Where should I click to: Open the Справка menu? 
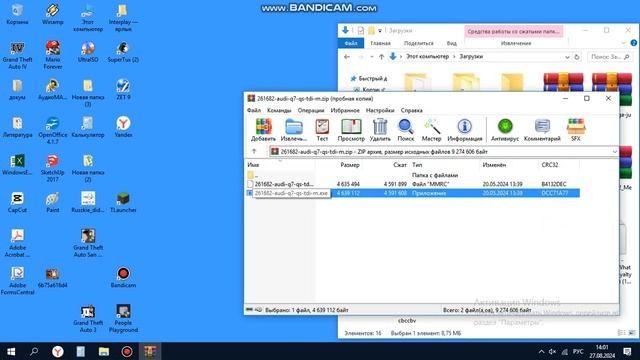(411, 110)
